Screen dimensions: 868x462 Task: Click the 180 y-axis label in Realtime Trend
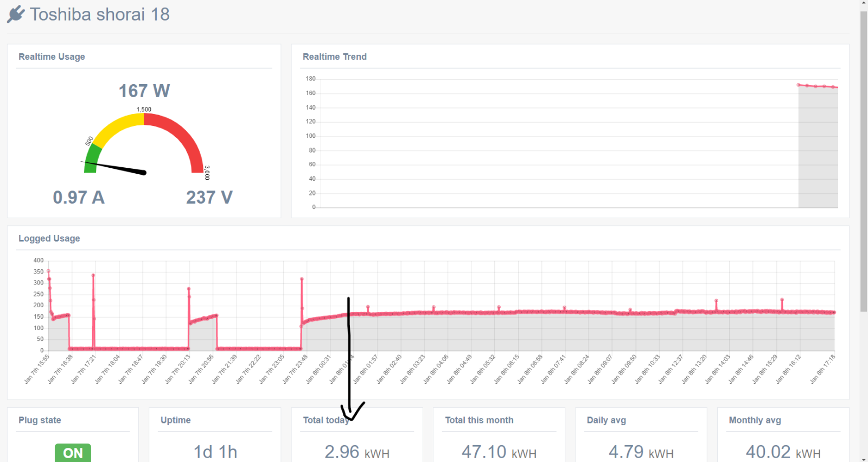(310, 79)
